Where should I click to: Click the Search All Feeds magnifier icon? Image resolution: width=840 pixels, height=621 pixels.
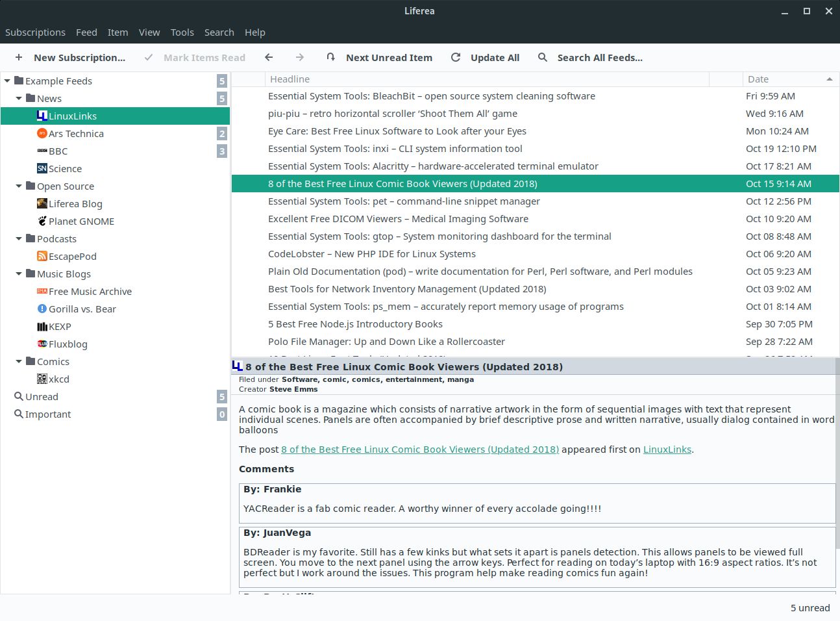coord(543,57)
